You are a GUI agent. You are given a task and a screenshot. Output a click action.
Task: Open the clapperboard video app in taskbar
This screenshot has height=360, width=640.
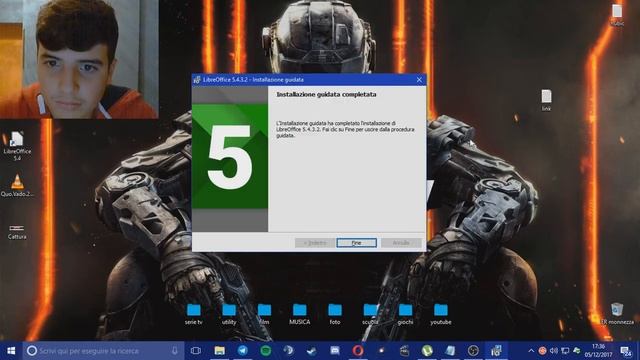tap(404, 351)
